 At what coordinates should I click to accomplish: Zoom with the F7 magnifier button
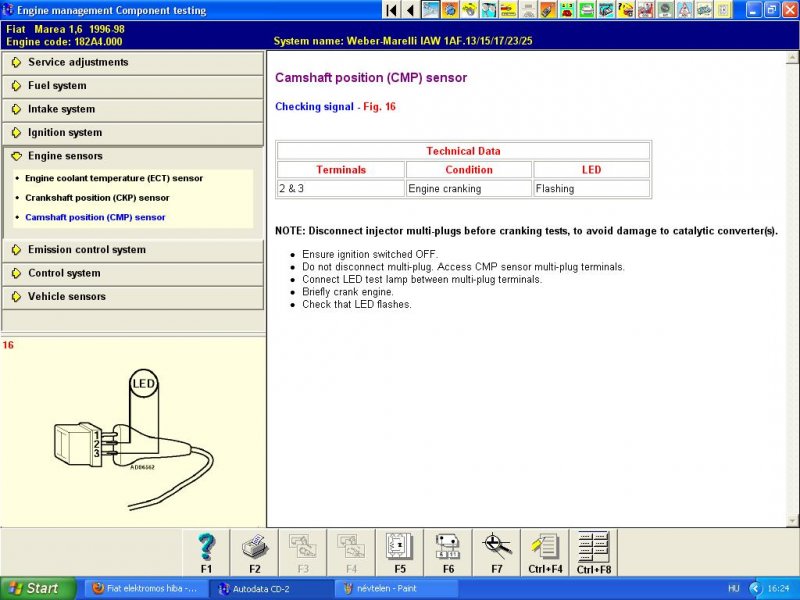pyautogui.click(x=497, y=553)
